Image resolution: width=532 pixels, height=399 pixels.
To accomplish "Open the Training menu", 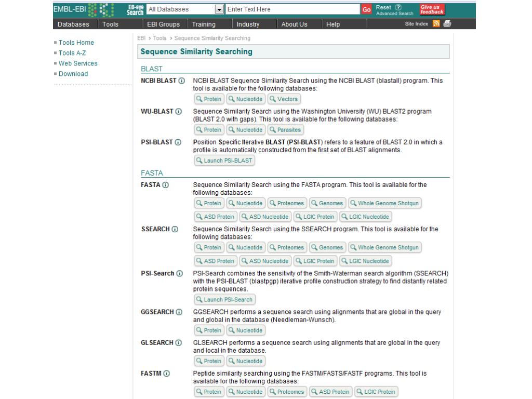I will 204,24.
